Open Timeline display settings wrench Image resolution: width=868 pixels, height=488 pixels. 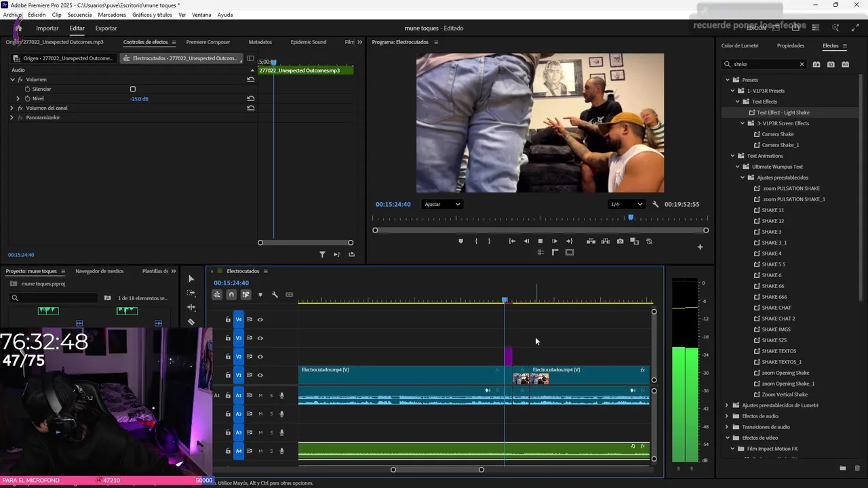(275, 295)
